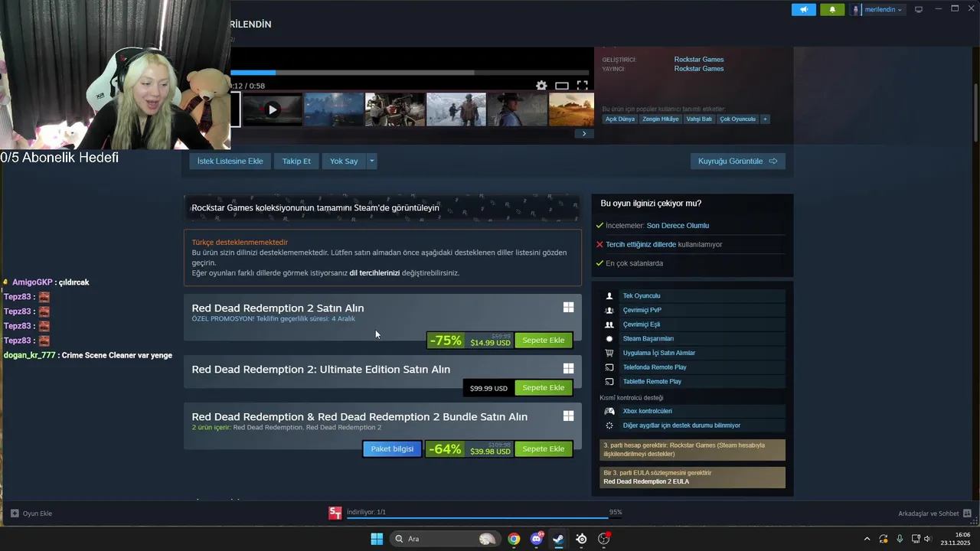Add the RDR bundle to cart at $39.98

tap(543, 449)
